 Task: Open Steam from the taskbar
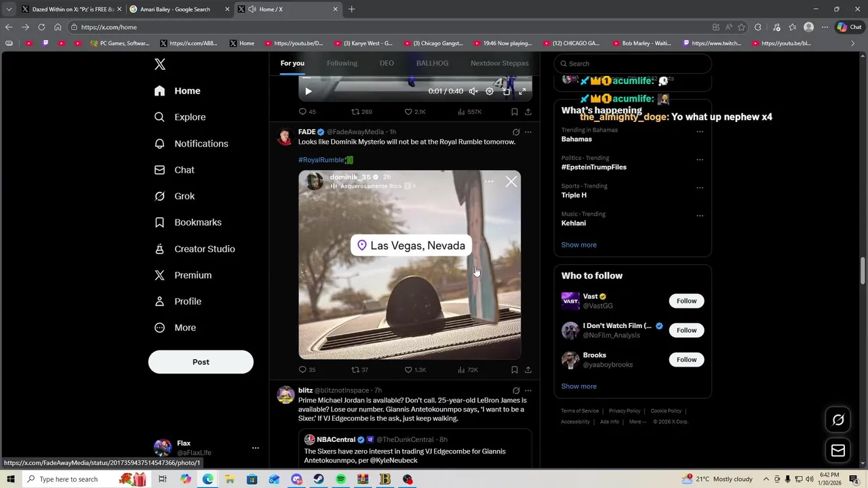click(318, 479)
